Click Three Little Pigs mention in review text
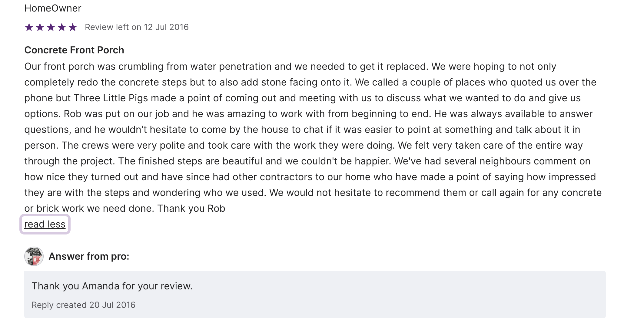 [111, 98]
